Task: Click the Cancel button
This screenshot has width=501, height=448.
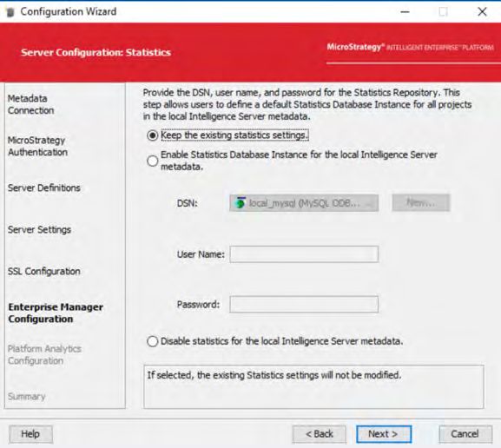Action: [x=465, y=434]
